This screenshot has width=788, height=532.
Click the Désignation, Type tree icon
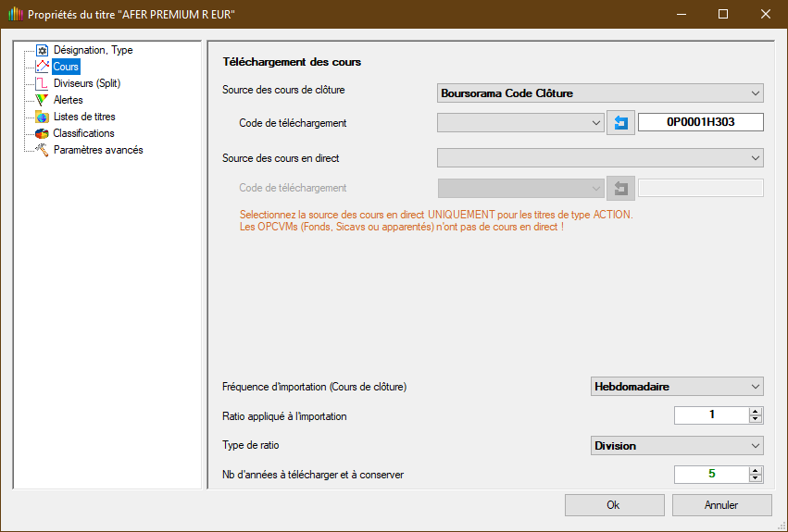point(42,50)
